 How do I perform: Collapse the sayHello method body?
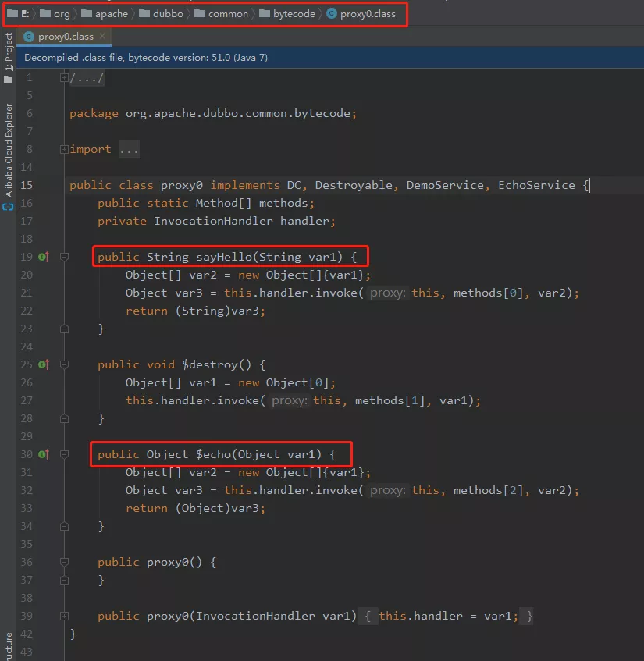[x=64, y=257]
